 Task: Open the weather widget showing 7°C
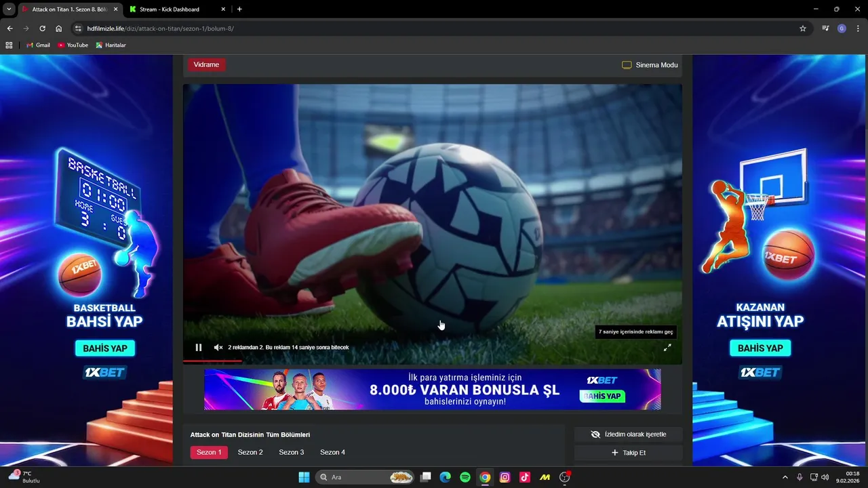(24, 476)
